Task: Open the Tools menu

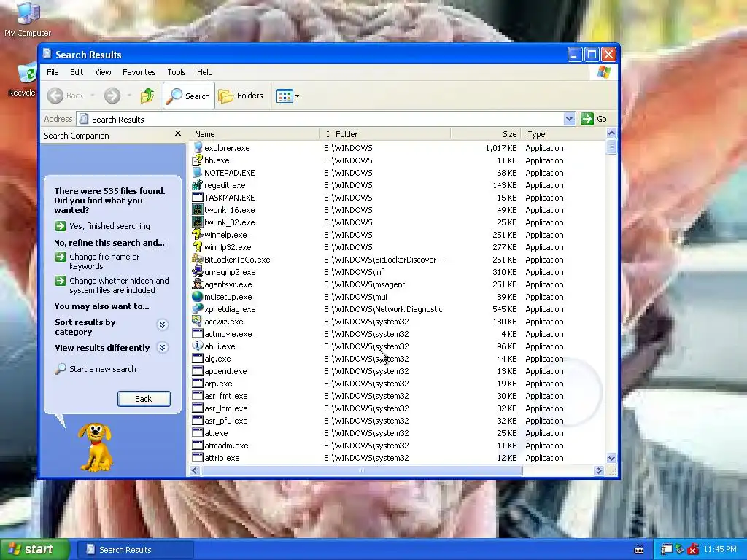Action: 177,72
